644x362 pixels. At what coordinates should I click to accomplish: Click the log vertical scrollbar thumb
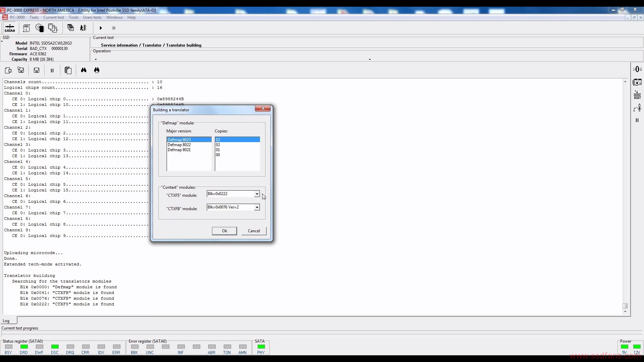pos(625,306)
